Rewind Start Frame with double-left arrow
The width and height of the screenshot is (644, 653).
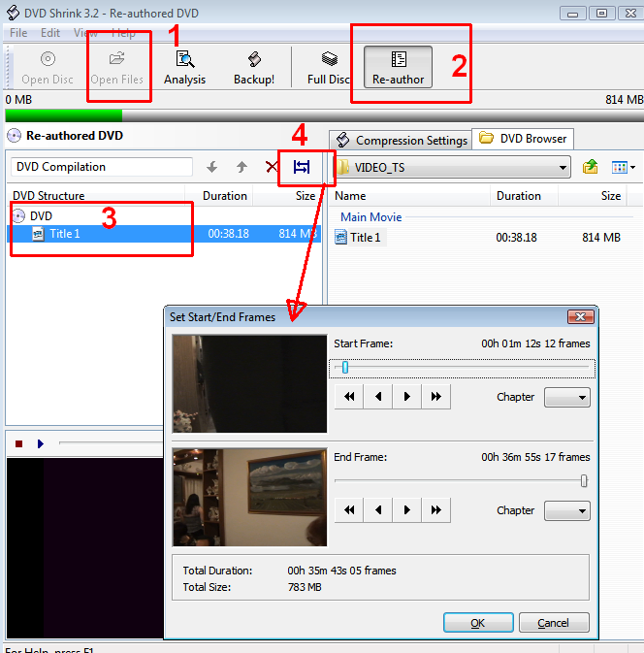pyautogui.click(x=349, y=397)
